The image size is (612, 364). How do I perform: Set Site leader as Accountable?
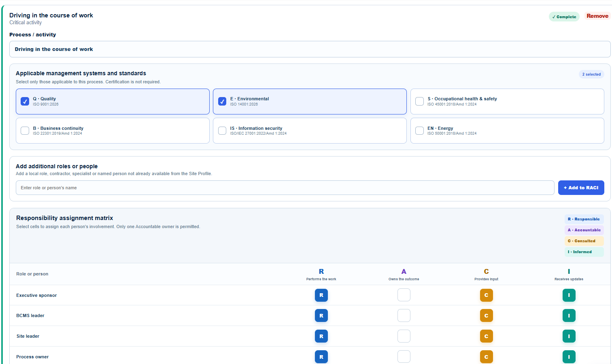point(404,336)
